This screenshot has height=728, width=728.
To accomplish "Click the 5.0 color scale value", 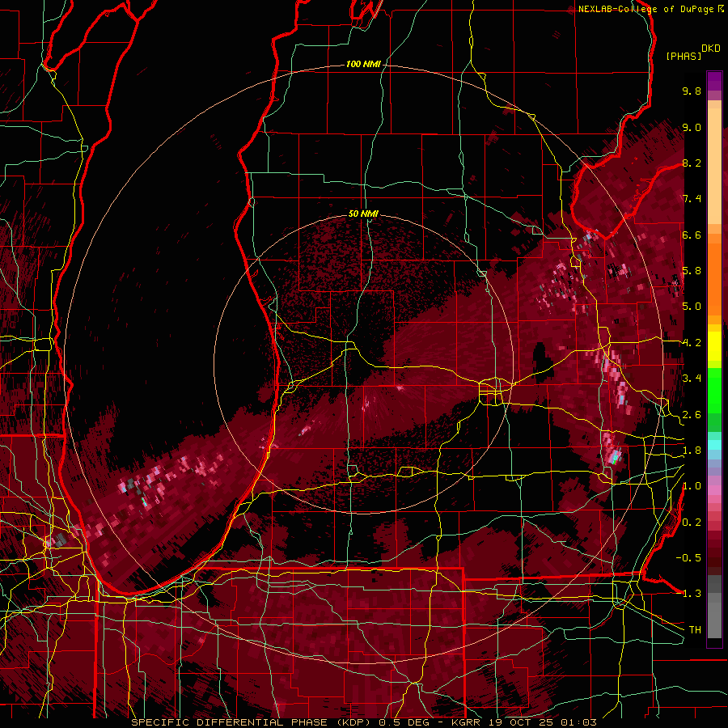I will (692, 307).
